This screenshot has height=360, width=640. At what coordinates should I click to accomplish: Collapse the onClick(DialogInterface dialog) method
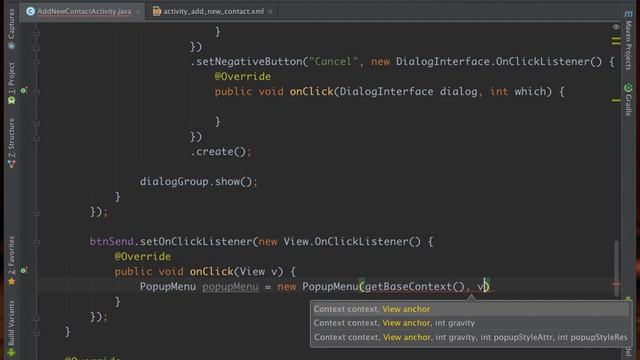(37, 92)
